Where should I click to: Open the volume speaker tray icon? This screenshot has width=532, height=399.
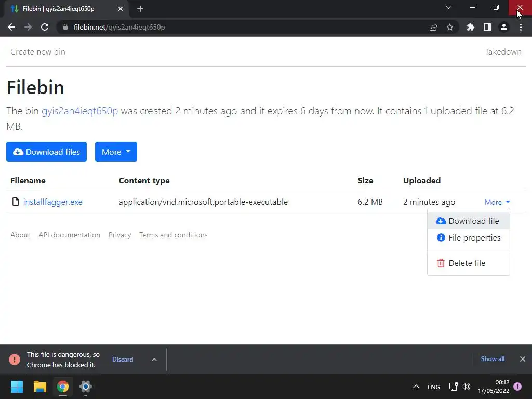coord(466,387)
